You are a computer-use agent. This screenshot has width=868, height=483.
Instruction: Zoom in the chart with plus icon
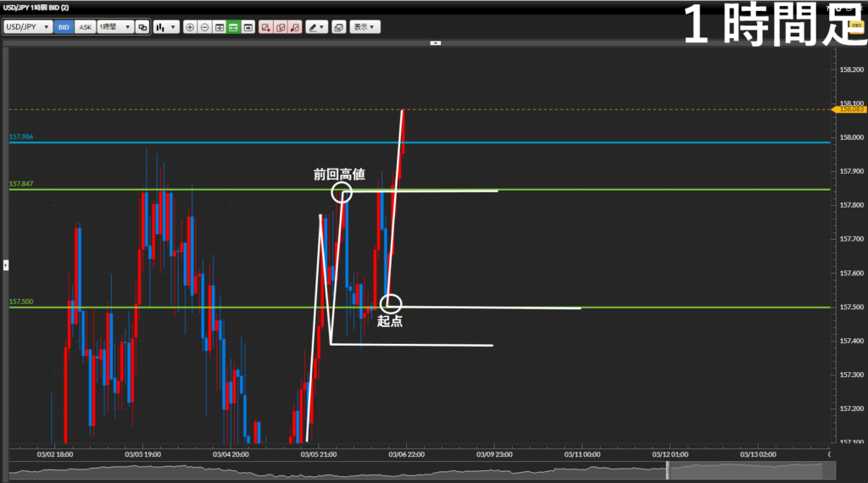[190, 27]
